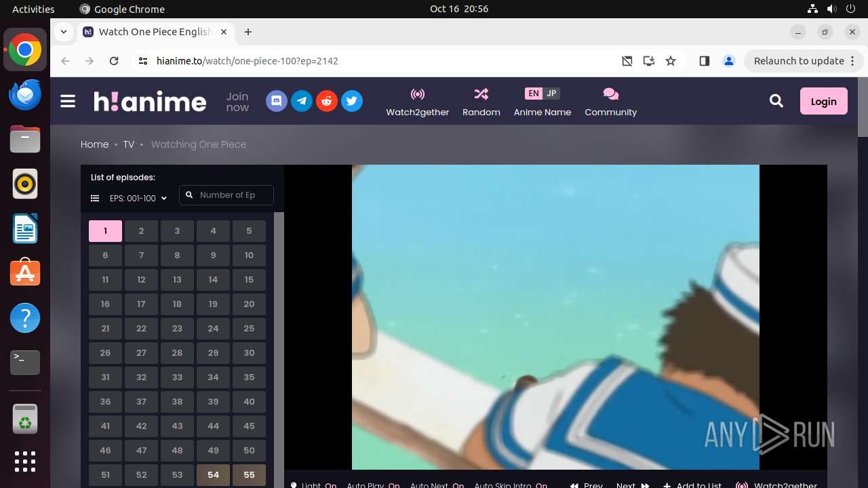
Task: Open the Telegram channel icon
Action: pyautogui.click(x=302, y=102)
